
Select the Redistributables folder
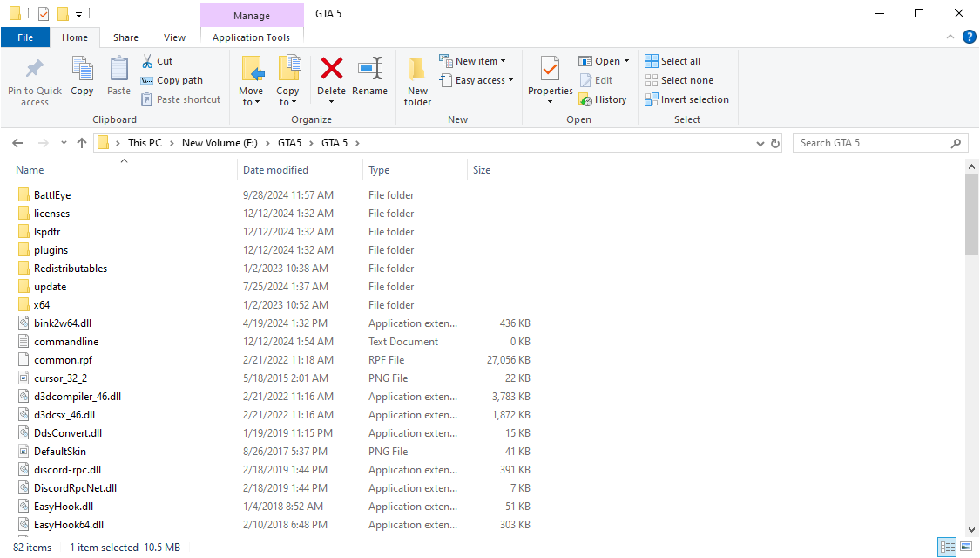pyautogui.click(x=71, y=269)
